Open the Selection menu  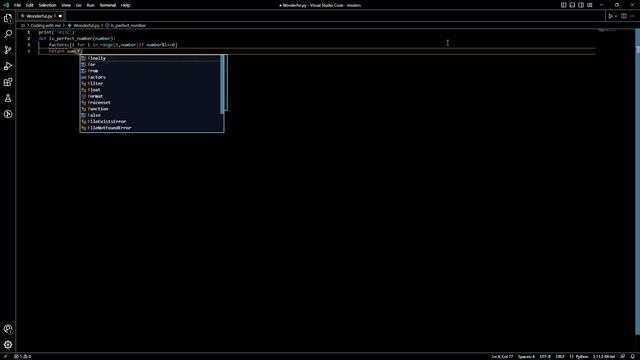(47, 5)
